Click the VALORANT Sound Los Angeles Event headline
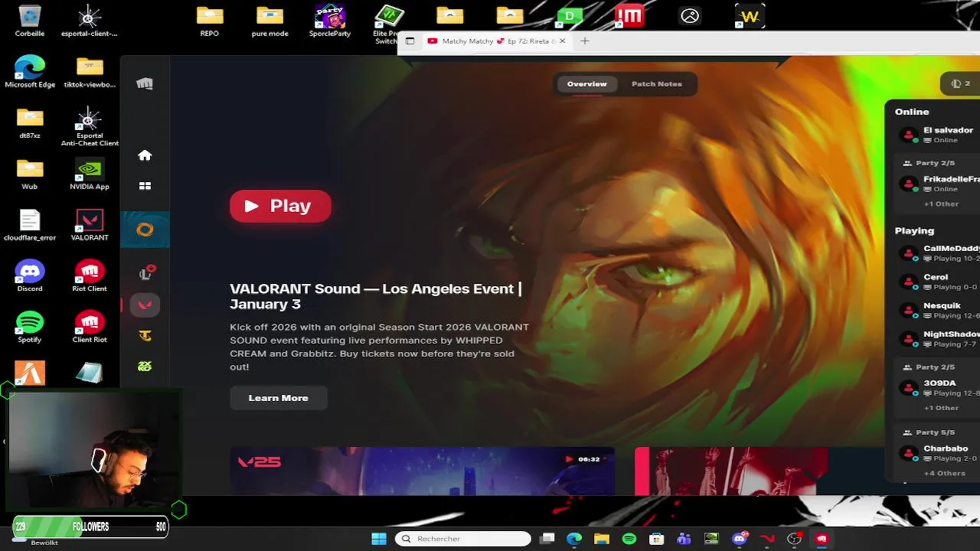980x551 pixels. point(376,296)
